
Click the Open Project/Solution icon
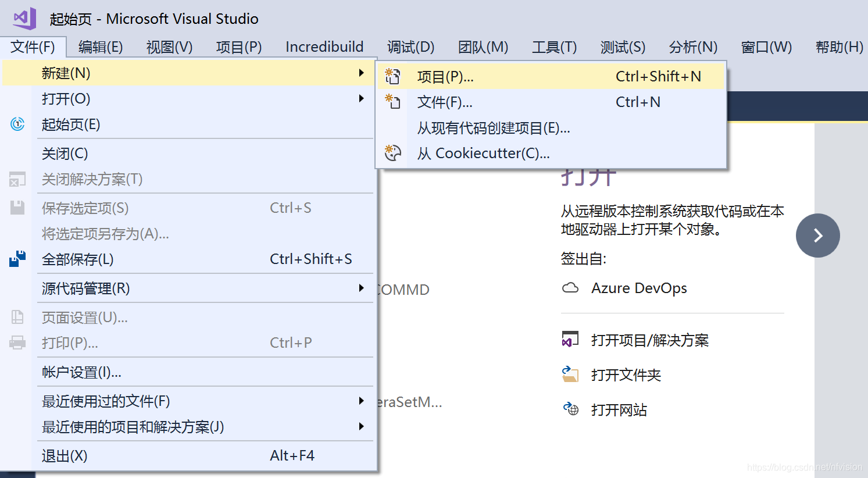(x=570, y=339)
